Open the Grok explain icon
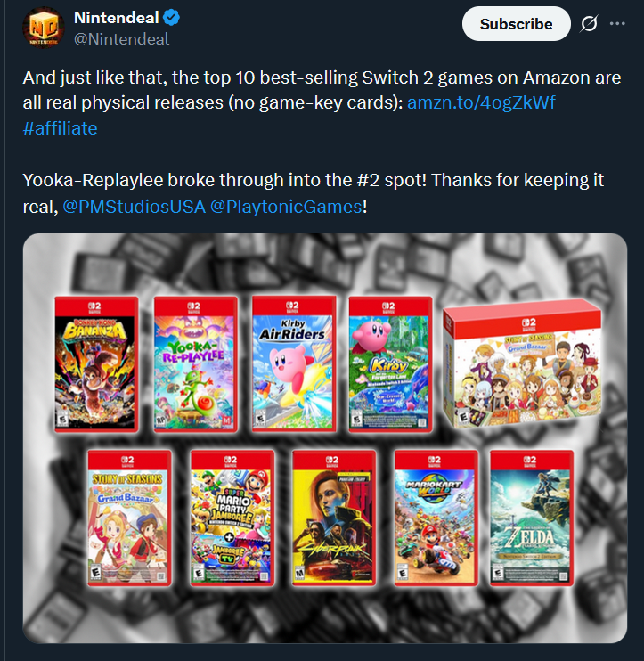Viewport: 644px width, 661px height. pos(589,23)
